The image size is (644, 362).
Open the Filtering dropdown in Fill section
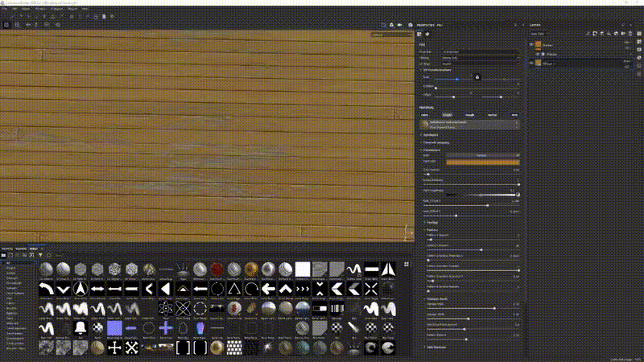pyautogui.click(x=481, y=58)
